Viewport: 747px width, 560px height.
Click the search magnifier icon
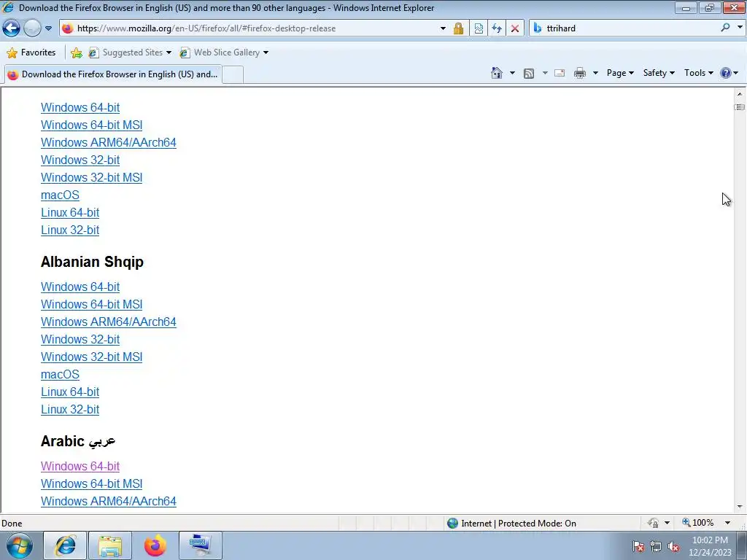coord(725,28)
